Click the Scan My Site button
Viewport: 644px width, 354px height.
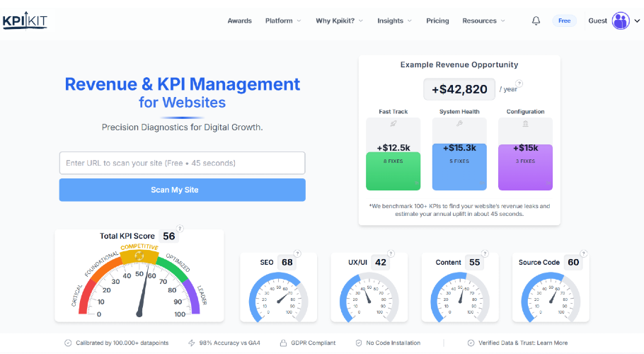point(183,190)
